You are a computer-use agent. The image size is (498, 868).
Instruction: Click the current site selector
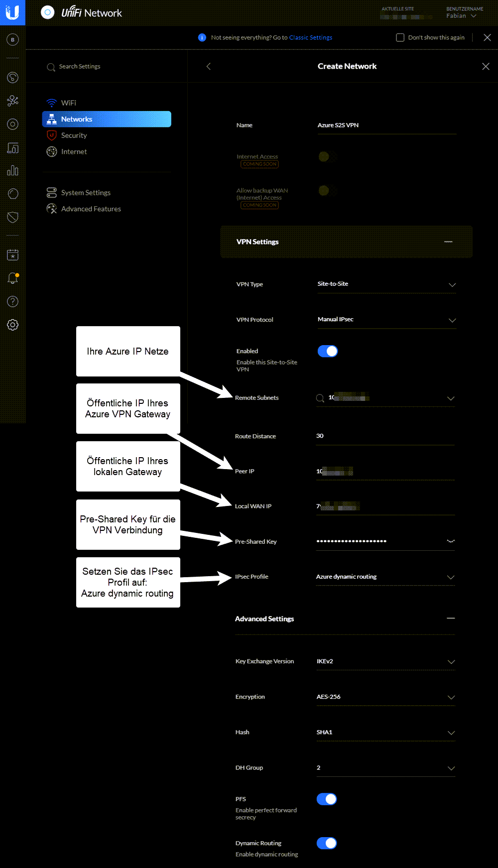click(x=406, y=13)
